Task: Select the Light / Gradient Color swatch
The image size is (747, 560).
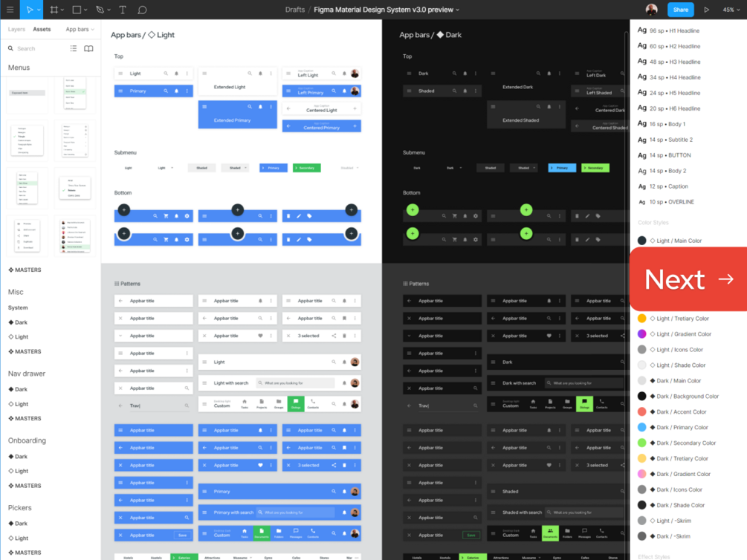Action: pyautogui.click(x=641, y=333)
